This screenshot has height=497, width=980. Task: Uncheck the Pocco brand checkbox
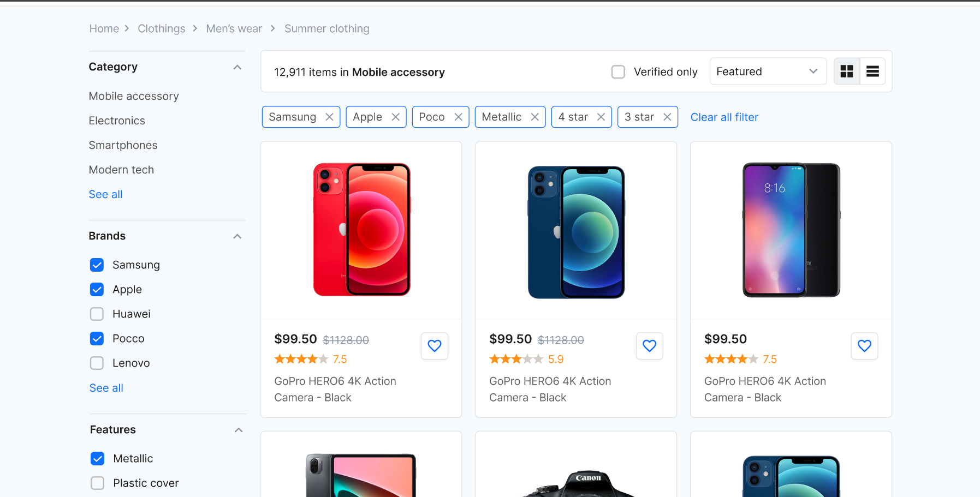click(x=97, y=339)
